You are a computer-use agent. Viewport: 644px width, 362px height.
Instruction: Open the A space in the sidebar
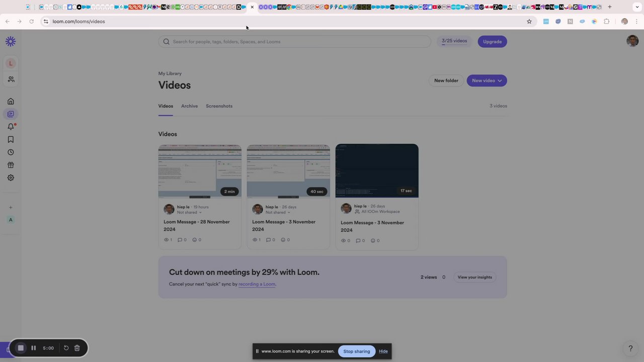[x=11, y=220]
